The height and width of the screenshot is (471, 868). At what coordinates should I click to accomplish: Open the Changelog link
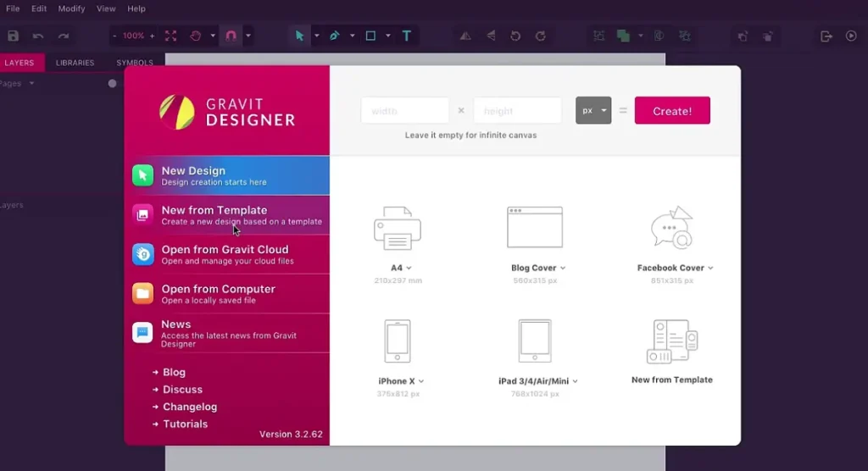pyautogui.click(x=189, y=407)
